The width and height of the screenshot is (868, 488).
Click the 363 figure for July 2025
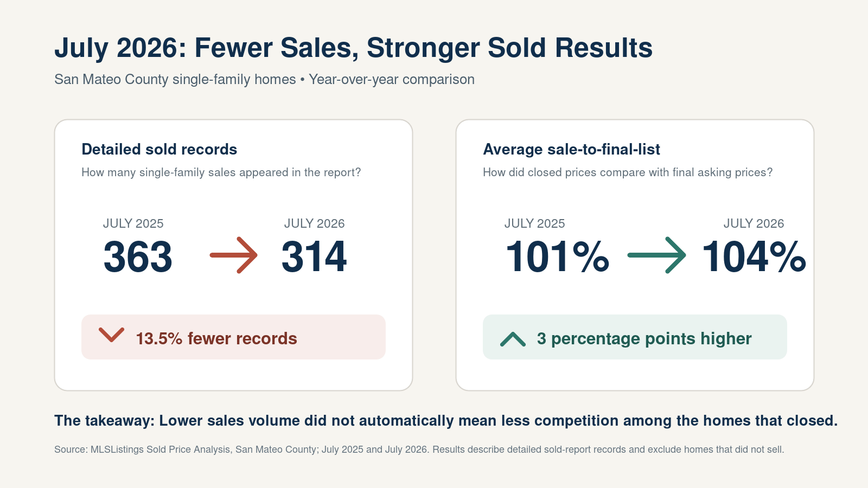click(x=138, y=256)
